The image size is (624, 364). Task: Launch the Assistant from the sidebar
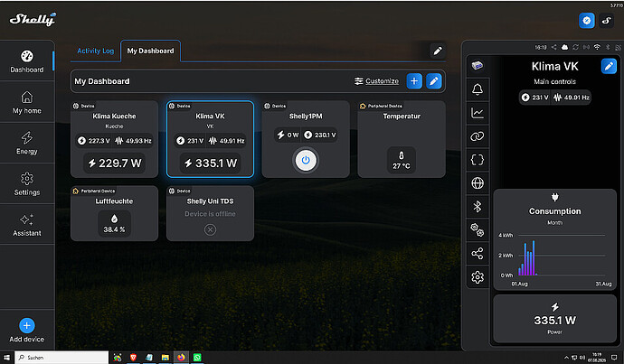tap(26, 225)
